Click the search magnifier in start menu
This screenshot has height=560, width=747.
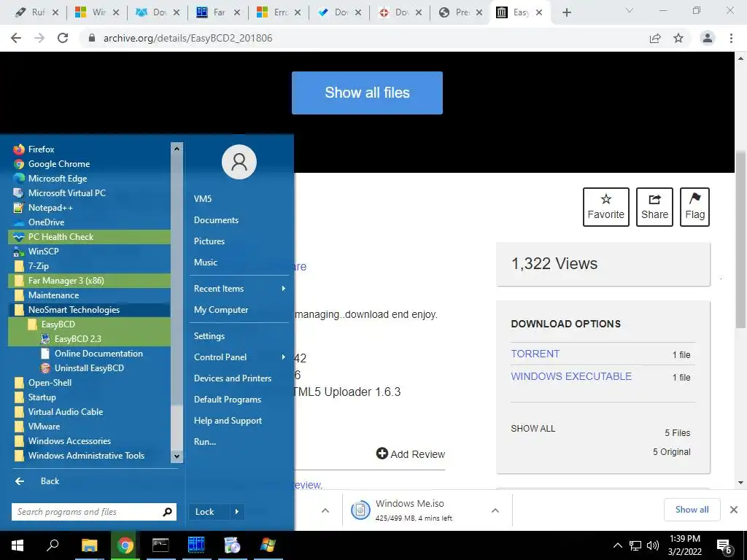[167, 512]
